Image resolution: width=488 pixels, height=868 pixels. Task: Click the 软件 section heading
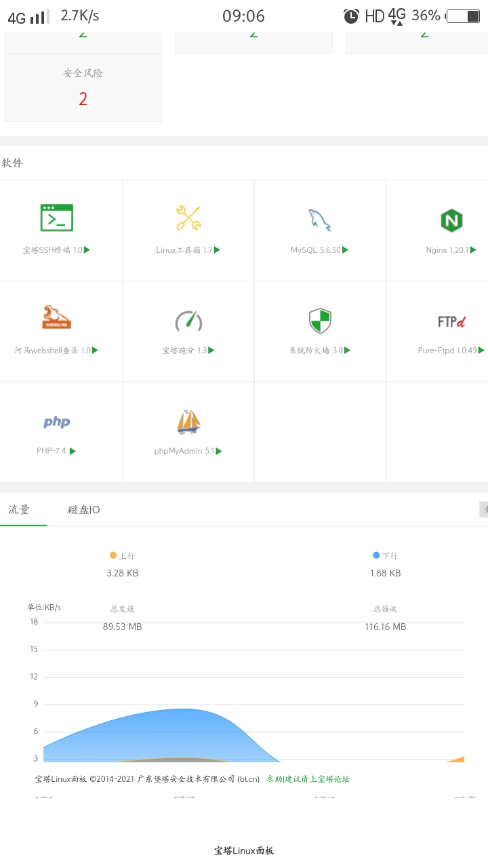point(12,163)
